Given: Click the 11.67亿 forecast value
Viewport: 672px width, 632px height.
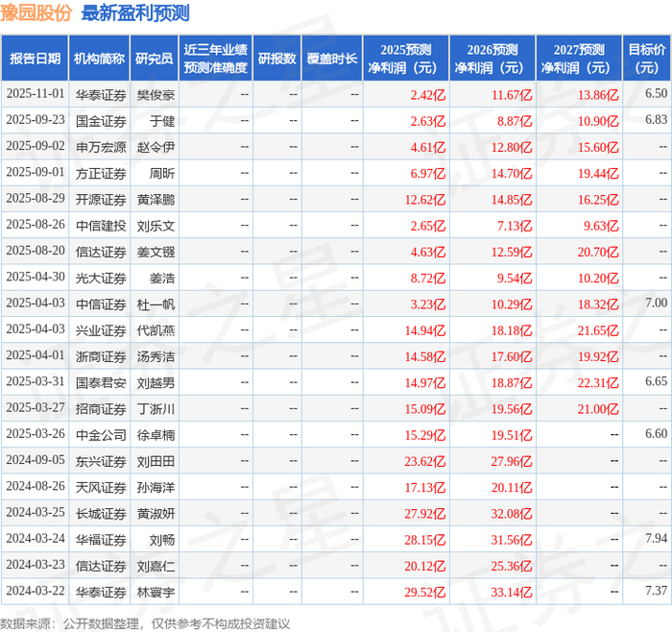Looking at the screenshot, I should point(512,95).
